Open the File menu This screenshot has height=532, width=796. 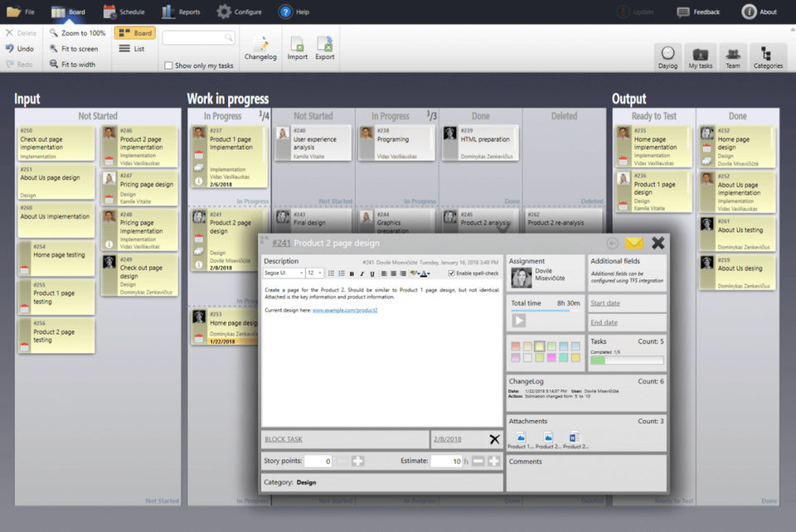21,12
